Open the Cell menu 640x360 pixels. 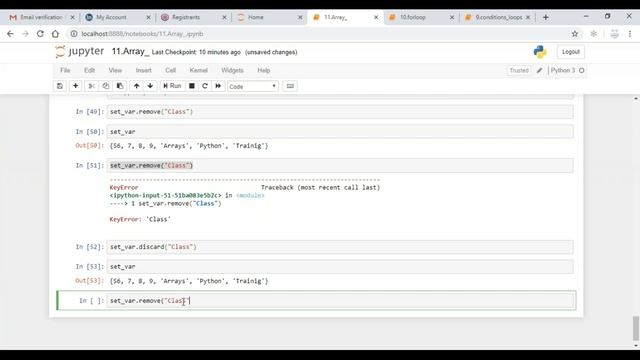click(x=170, y=70)
